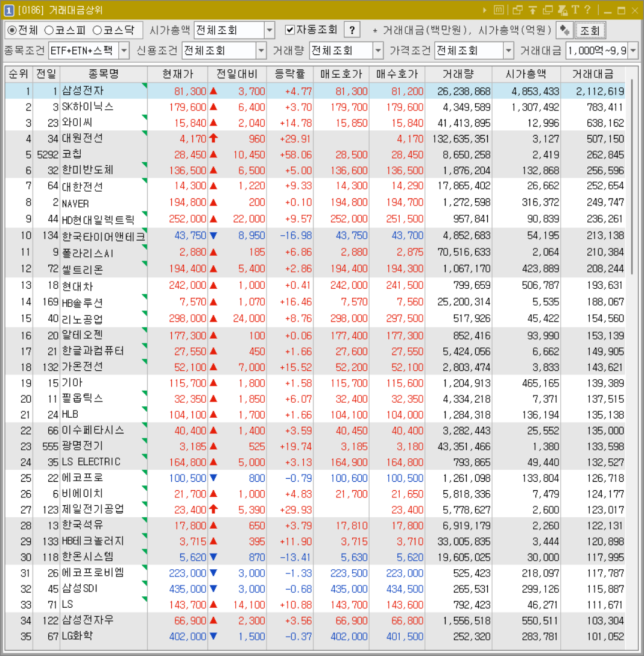This screenshot has height=656, width=644.
Task: Click the small play arrow in title bar
Action: click(485, 10)
